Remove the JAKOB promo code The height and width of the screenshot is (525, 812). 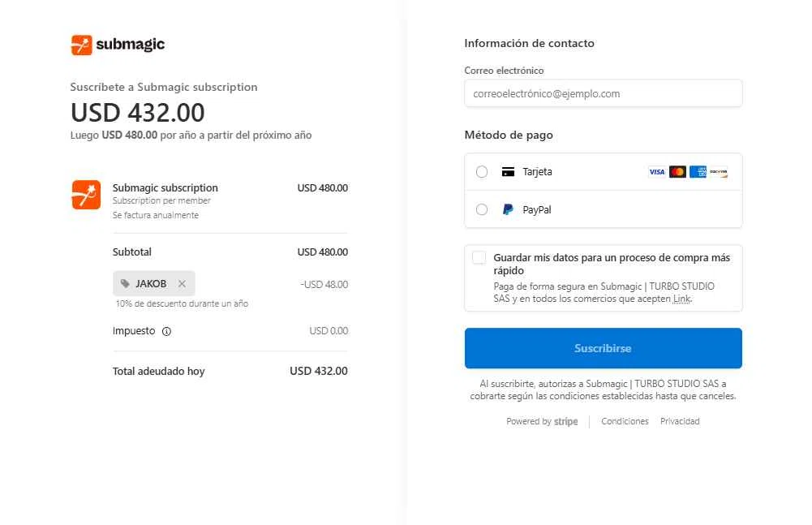(182, 284)
